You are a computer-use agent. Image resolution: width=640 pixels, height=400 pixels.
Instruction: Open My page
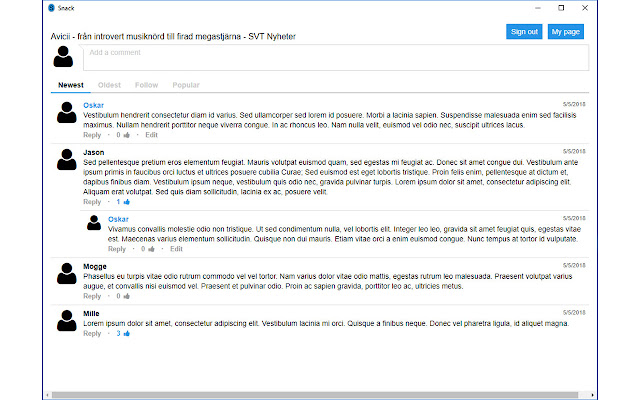click(x=566, y=31)
